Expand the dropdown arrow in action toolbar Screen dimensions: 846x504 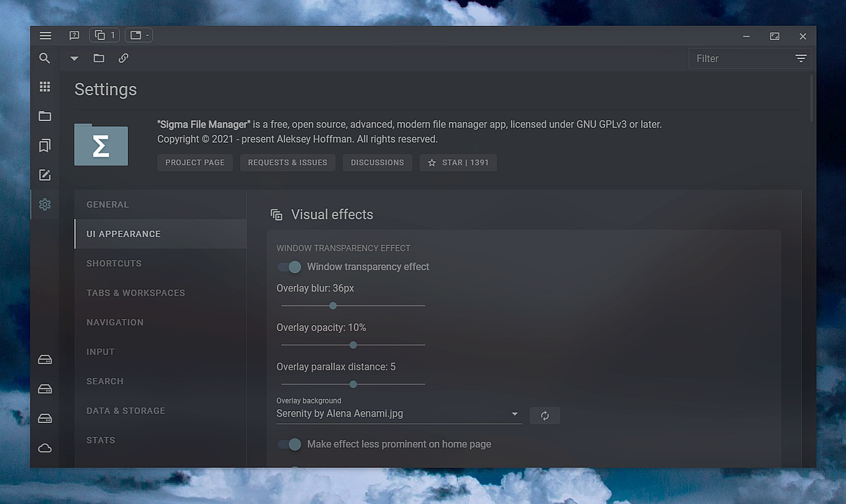pyautogui.click(x=74, y=58)
